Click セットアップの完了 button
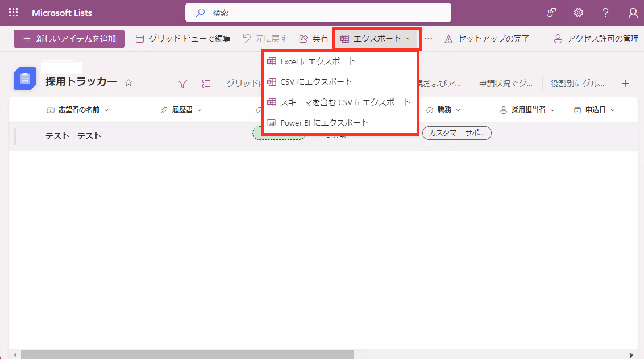The height and width of the screenshot is (359, 644). coord(487,39)
